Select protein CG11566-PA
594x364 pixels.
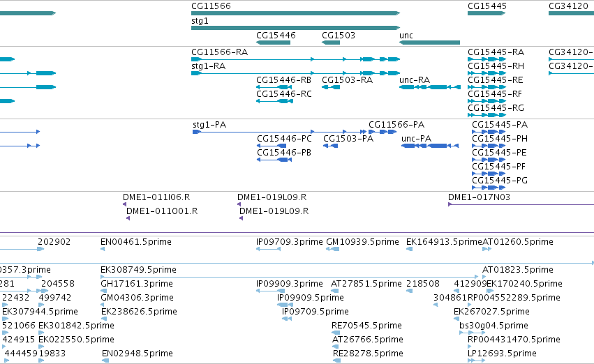[396, 125]
